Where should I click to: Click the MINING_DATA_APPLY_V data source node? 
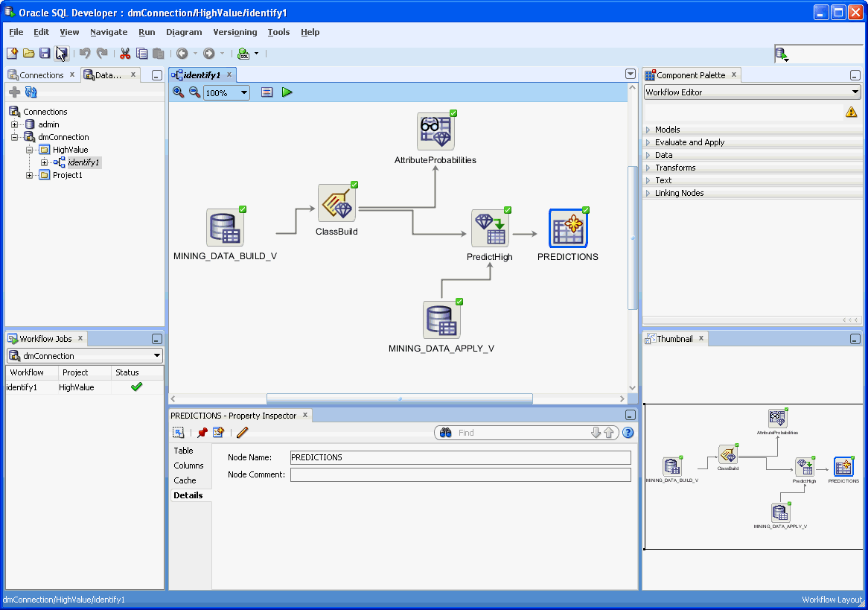pos(441,320)
